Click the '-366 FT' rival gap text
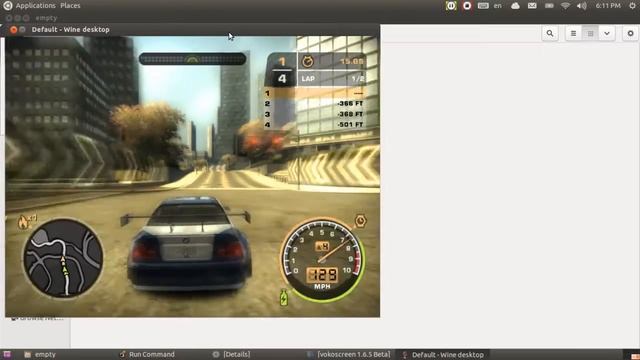The height and width of the screenshot is (360, 640). (x=350, y=104)
